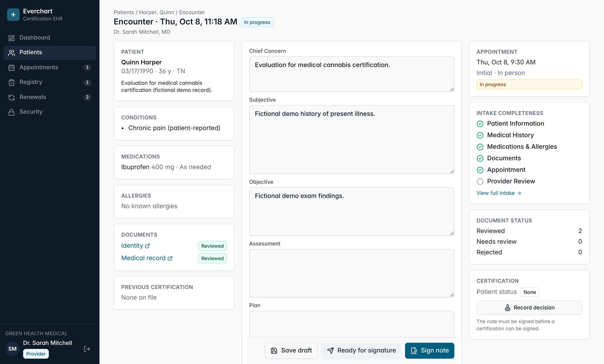Open the View full intake link
This screenshot has width=604, height=364.
(499, 193)
